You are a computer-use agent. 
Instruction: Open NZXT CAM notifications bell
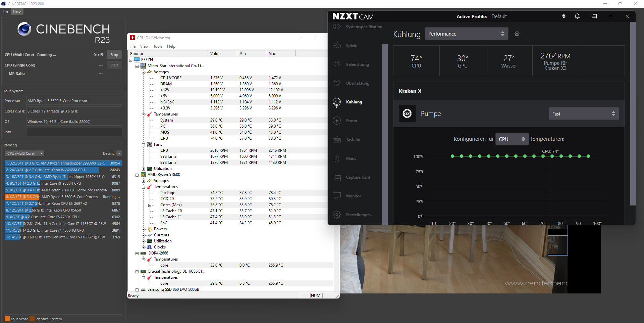[577, 16]
